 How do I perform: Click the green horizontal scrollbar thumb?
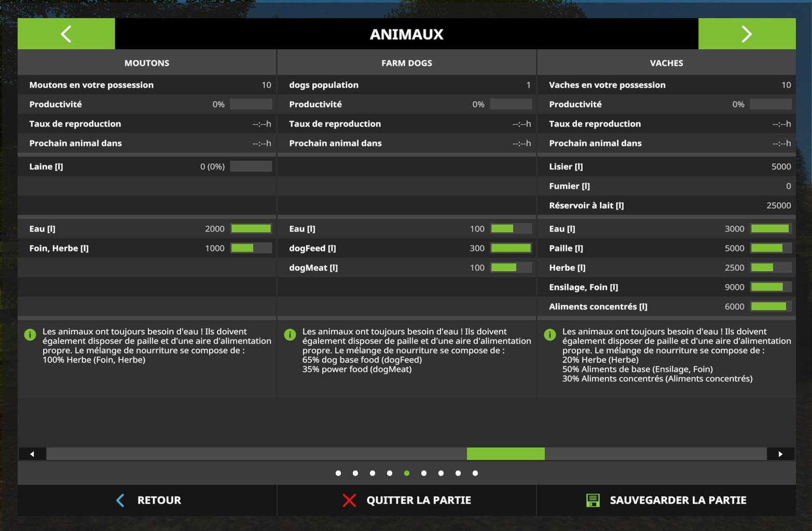coord(505,454)
